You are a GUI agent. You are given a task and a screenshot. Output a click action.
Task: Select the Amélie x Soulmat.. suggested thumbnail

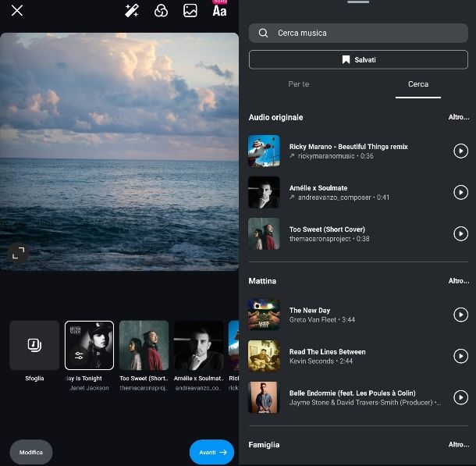coord(198,345)
